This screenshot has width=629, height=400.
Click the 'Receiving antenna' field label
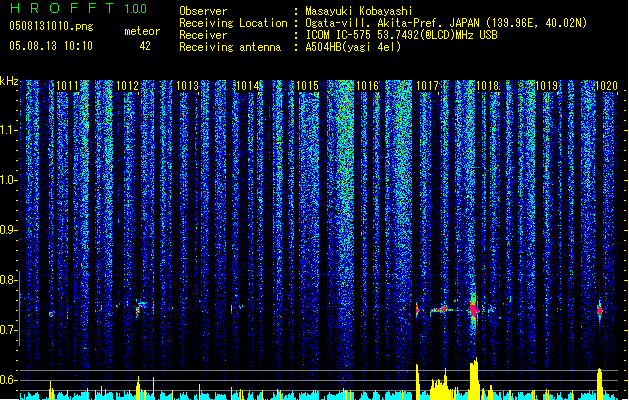coord(230,47)
